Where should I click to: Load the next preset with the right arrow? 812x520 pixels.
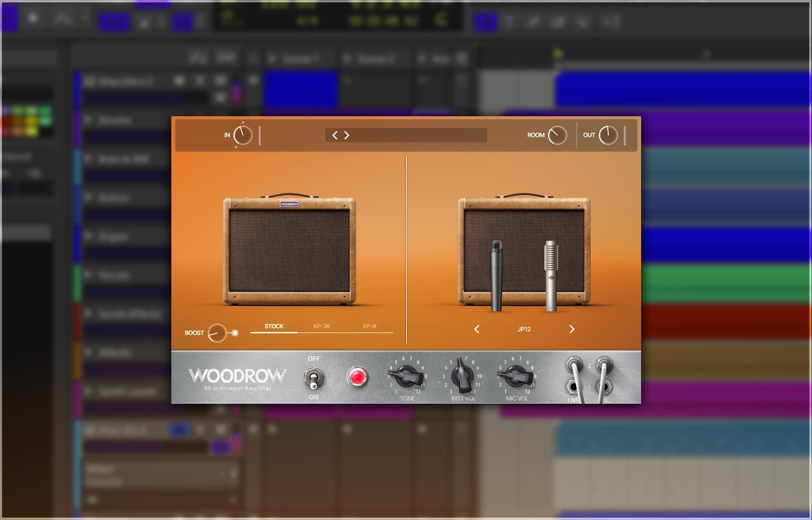[347, 135]
